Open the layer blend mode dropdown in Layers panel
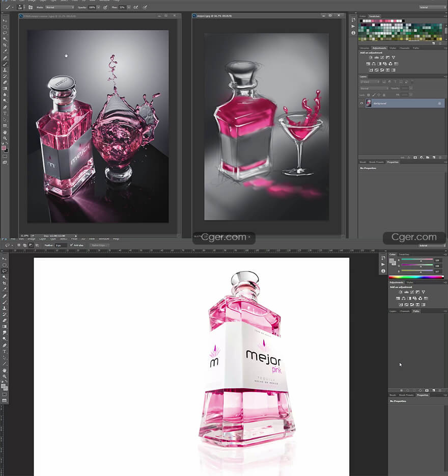 [x=374, y=88]
